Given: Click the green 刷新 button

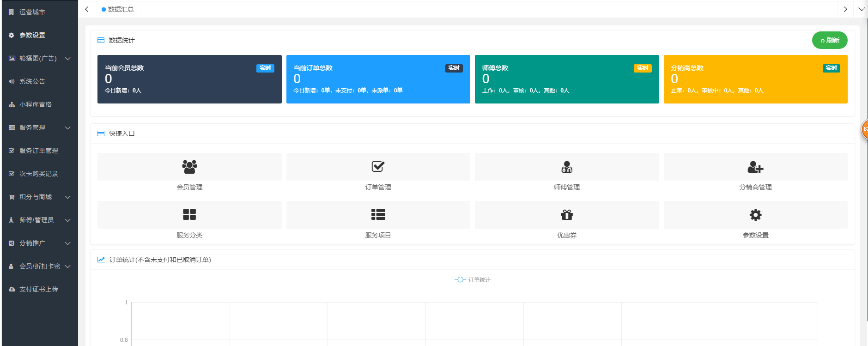Looking at the screenshot, I should point(830,40).
